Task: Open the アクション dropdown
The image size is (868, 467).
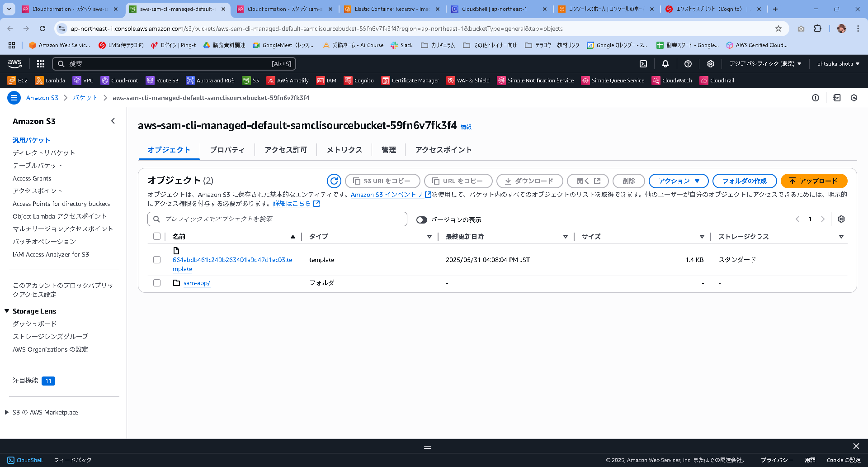Action: 678,181
